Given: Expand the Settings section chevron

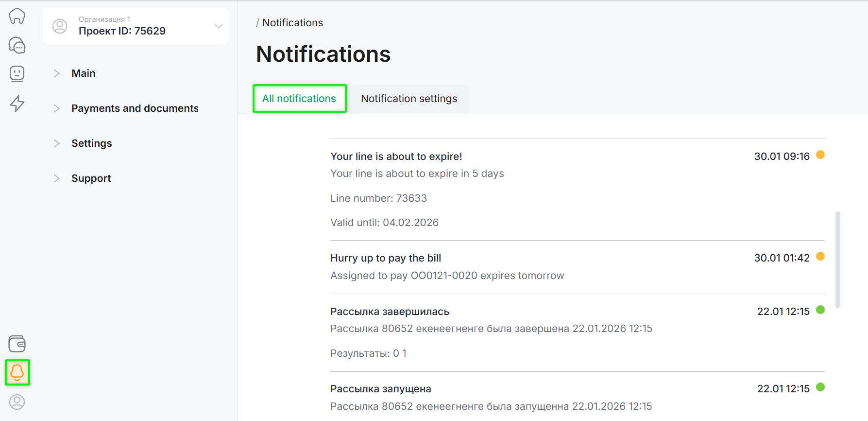Looking at the screenshot, I should [57, 143].
